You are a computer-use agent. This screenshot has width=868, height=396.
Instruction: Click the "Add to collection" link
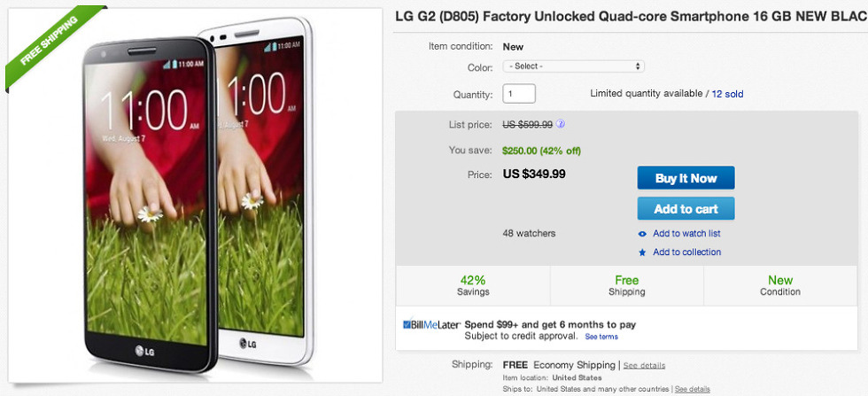pos(686,252)
